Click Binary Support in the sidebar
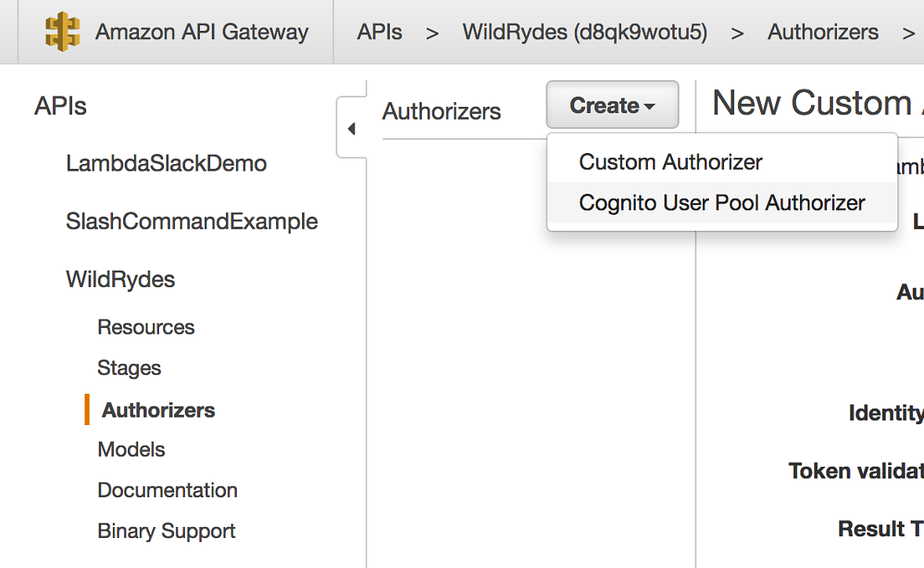Screen dimensions: 924x568 coord(166,530)
